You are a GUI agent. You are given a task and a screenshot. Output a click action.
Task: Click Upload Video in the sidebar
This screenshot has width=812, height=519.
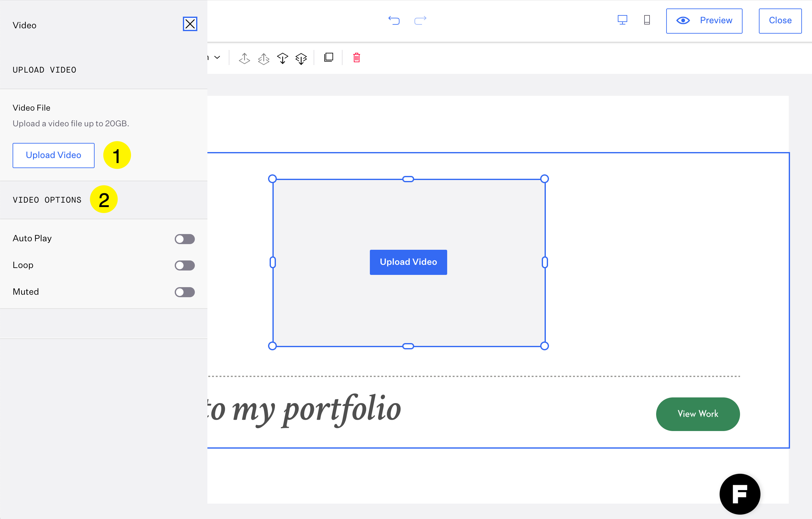click(x=53, y=155)
